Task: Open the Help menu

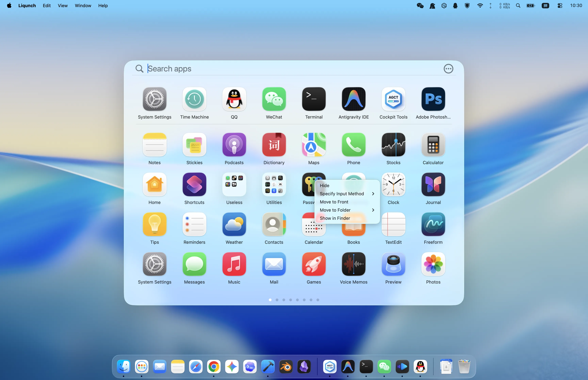Action: click(103, 5)
